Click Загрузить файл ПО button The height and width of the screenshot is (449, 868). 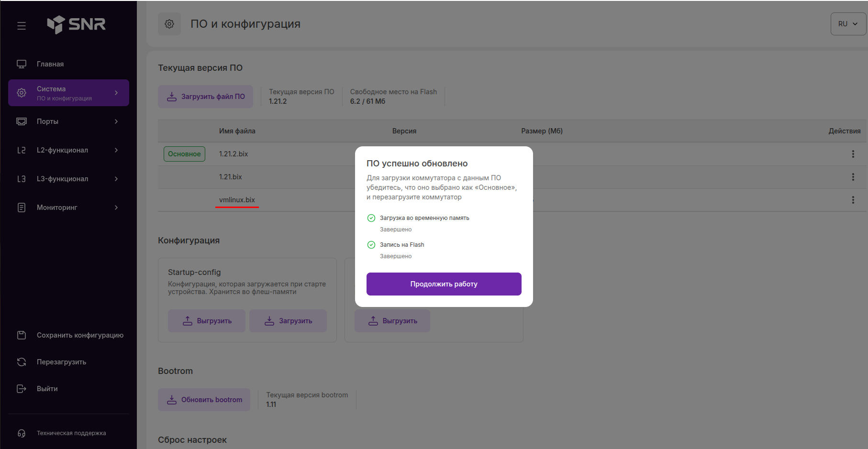[206, 97]
